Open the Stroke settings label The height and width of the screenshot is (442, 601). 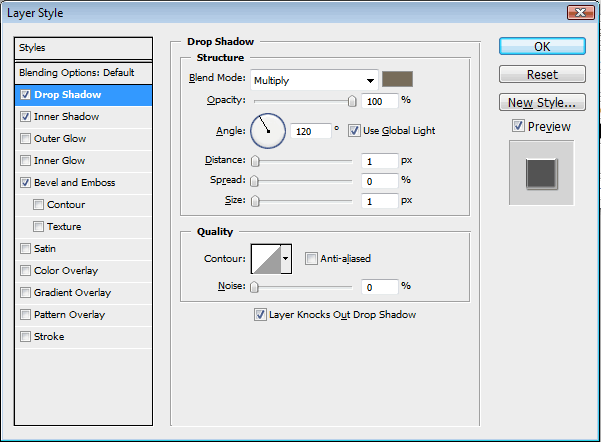point(49,337)
